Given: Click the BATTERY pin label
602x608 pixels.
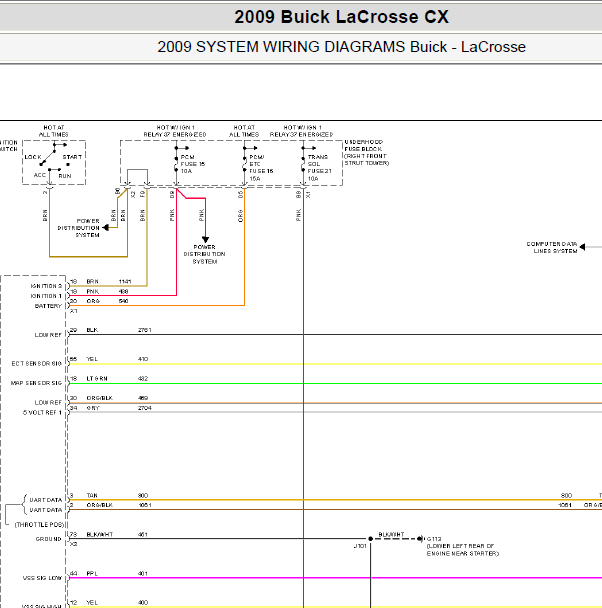Looking at the screenshot, I should pyautogui.click(x=48, y=306).
